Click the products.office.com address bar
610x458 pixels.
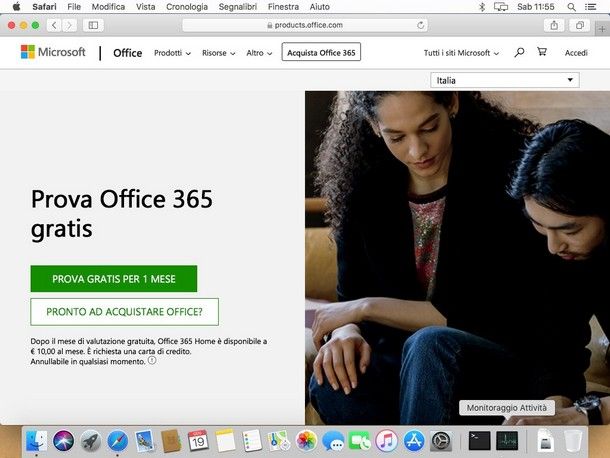tap(305, 25)
